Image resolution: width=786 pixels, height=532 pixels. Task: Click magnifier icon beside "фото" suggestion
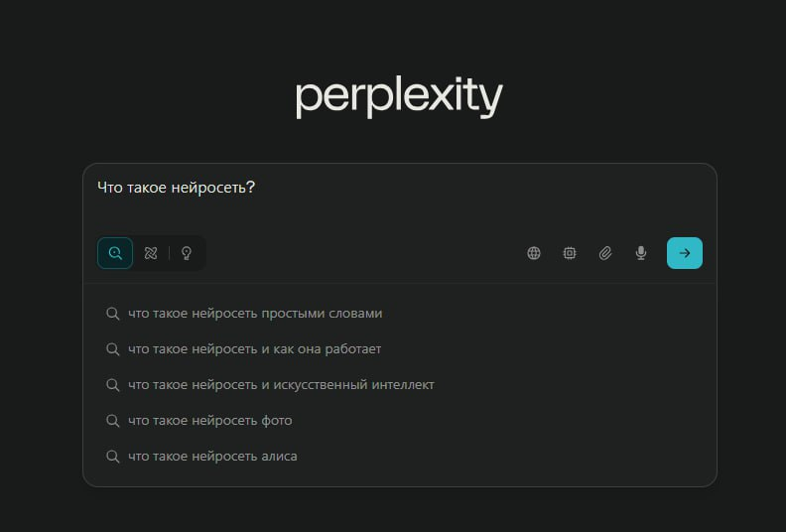pos(113,421)
